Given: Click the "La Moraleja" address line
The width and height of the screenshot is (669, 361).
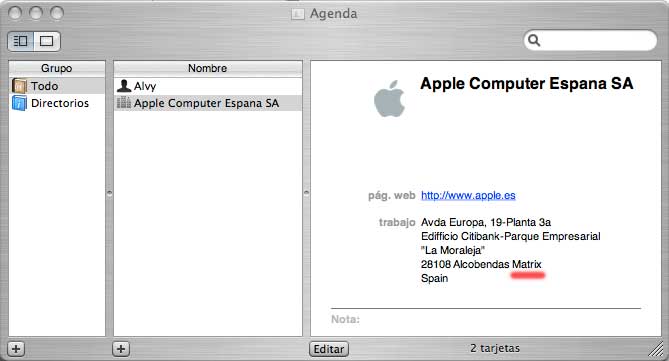Looking at the screenshot, I should 453,250.
